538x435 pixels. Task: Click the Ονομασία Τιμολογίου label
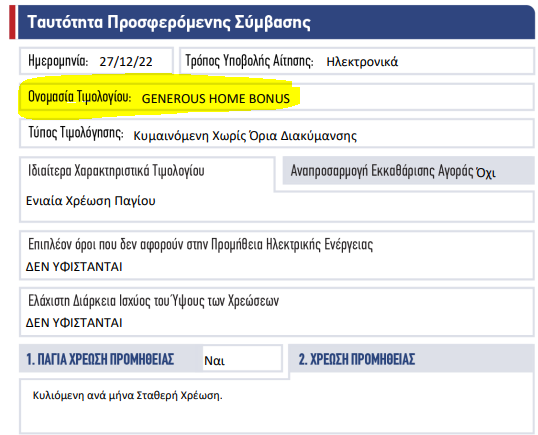coord(79,96)
